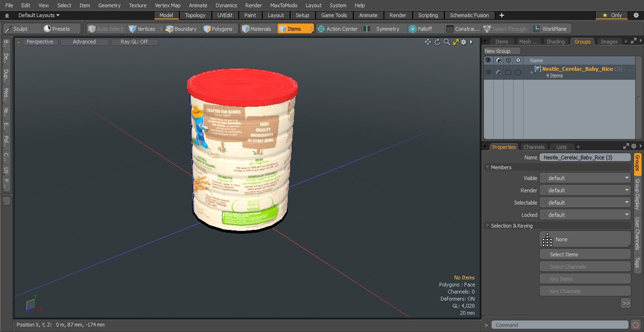
Task: Click the Command input field
Action: tap(559, 325)
